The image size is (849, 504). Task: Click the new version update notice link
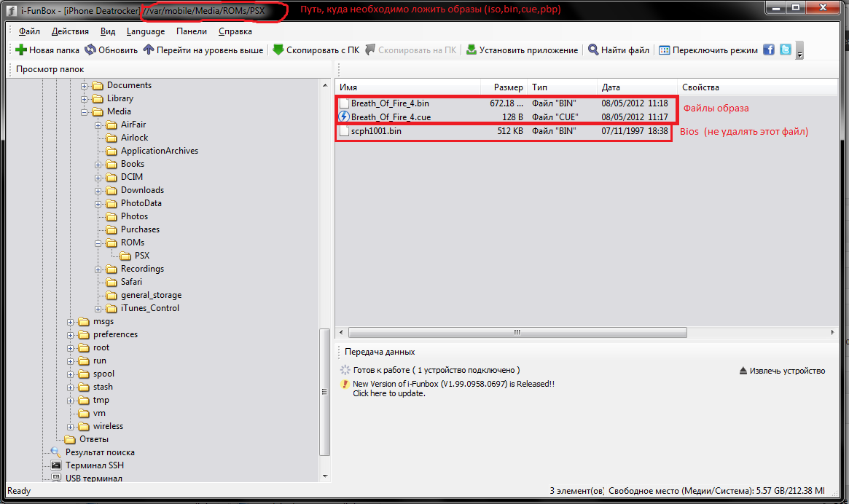coord(453,384)
